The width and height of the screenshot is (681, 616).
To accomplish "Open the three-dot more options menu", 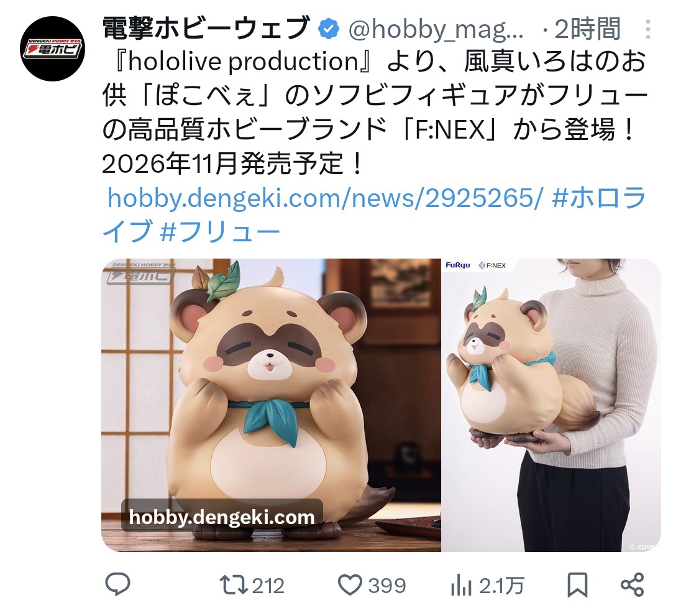I will coord(647,30).
